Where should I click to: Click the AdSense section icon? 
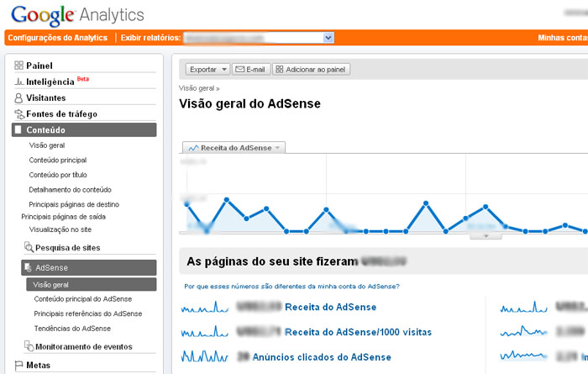(x=28, y=267)
